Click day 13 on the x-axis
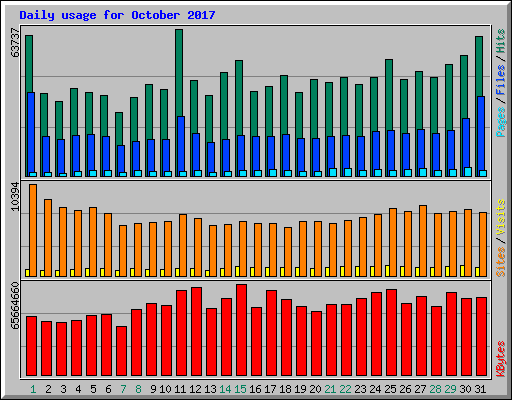 click(x=210, y=389)
